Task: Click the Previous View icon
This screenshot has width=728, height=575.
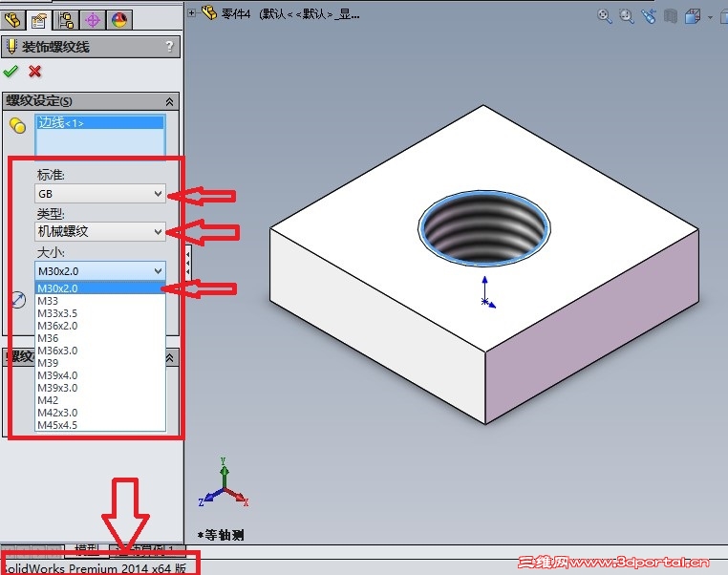Action: click(649, 16)
